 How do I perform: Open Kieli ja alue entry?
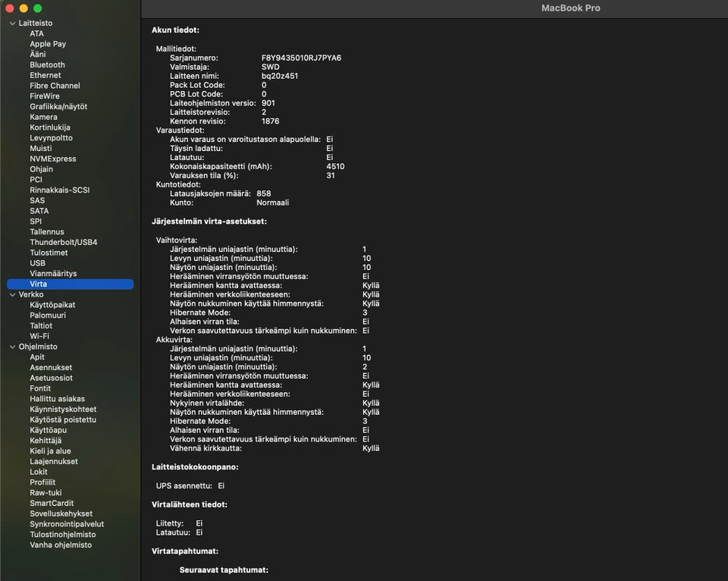click(50, 451)
